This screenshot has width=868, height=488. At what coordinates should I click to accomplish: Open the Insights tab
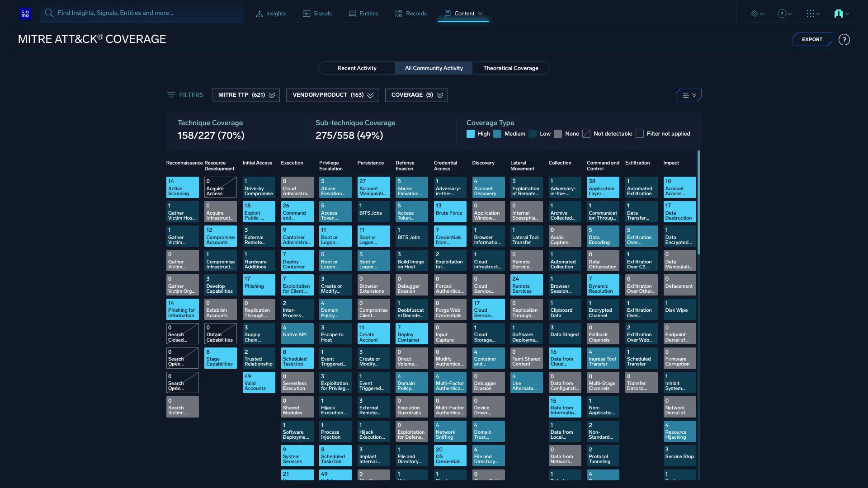coord(271,14)
